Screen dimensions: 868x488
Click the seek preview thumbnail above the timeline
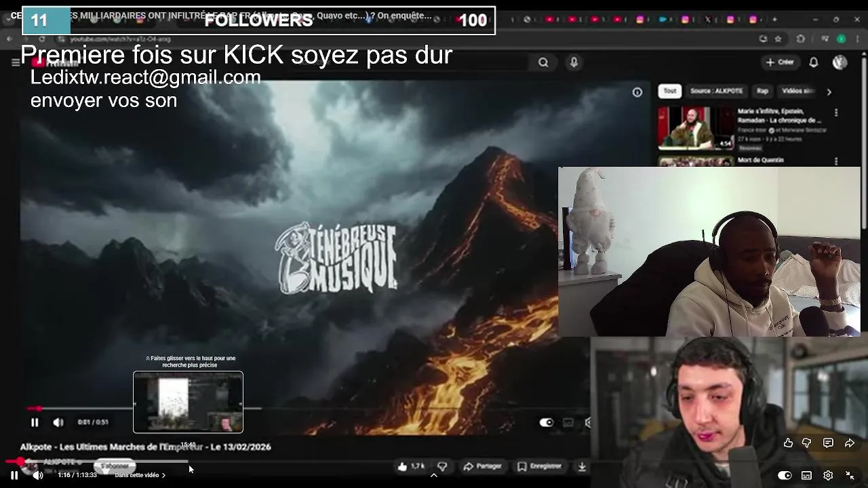pos(188,402)
